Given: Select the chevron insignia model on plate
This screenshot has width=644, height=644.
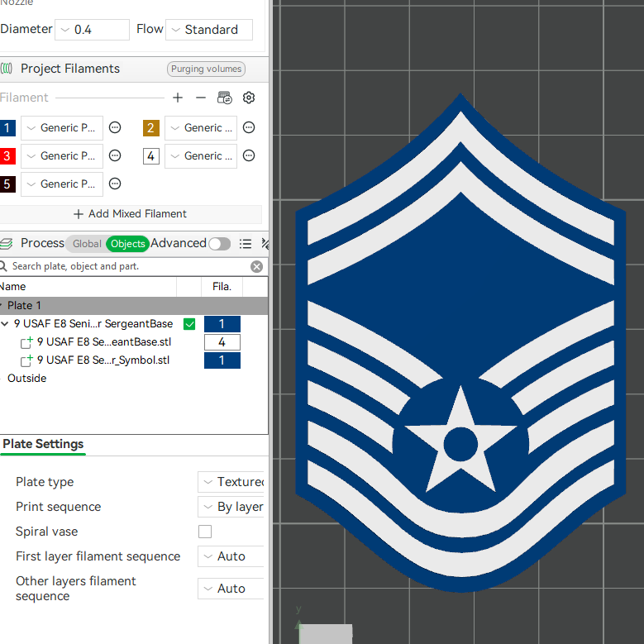Looking at the screenshot, I should tap(460, 343).
